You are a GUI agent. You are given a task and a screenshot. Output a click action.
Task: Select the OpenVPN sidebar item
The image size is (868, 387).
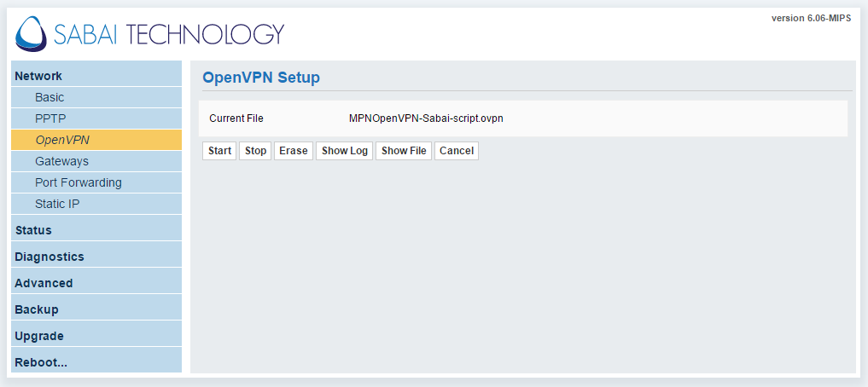click(x=96, y=140)
